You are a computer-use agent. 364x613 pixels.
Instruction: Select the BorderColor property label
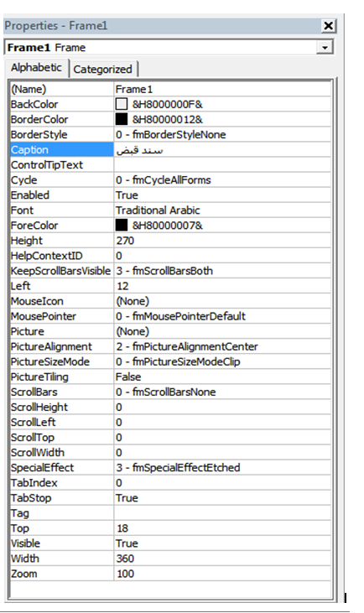[x=39, y=119]
